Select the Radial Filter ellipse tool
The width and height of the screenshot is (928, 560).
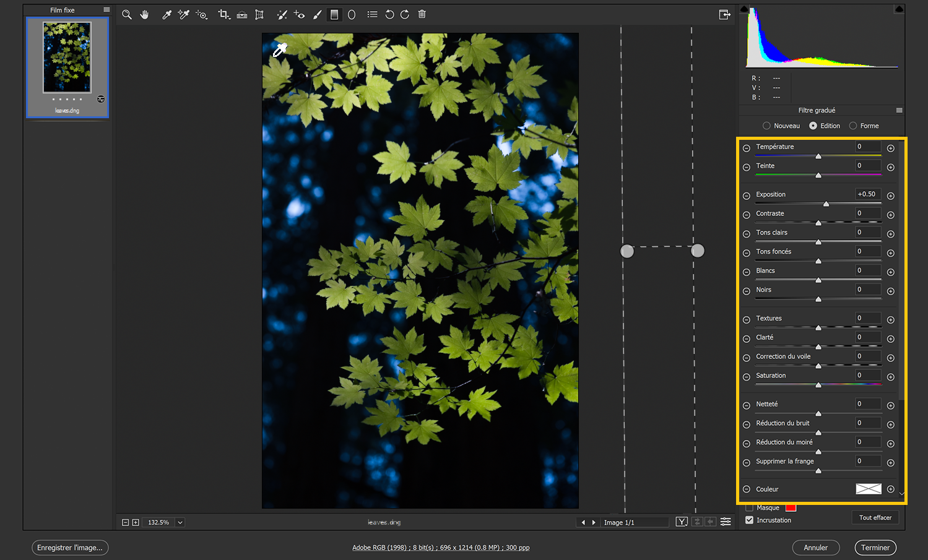(x=352, y=15)
